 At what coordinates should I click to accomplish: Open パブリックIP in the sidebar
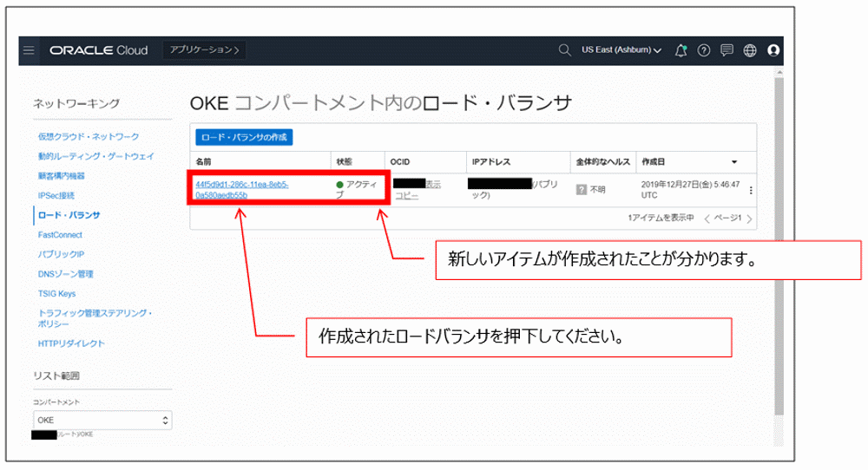61,254
